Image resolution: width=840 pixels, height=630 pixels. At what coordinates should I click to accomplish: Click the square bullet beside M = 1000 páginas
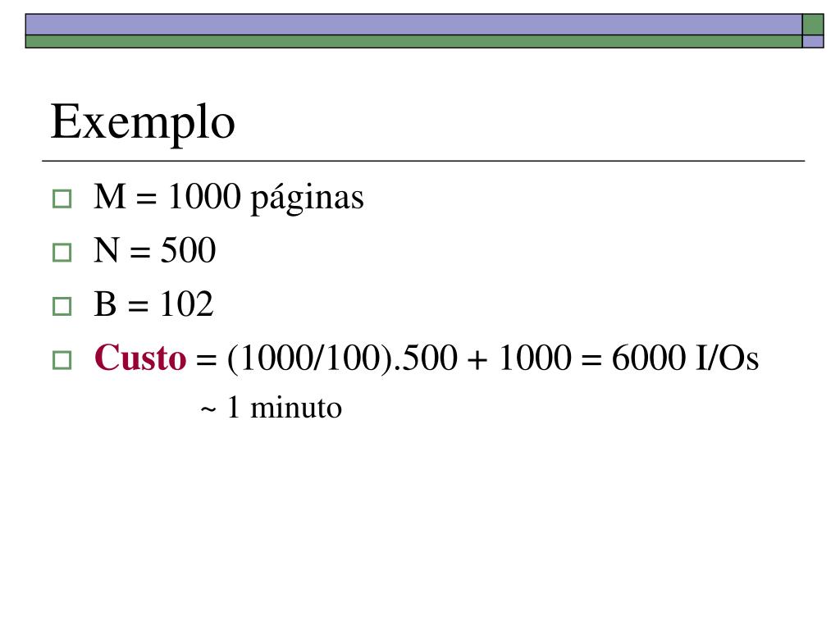pyautogui.click(x=62, y=199)
